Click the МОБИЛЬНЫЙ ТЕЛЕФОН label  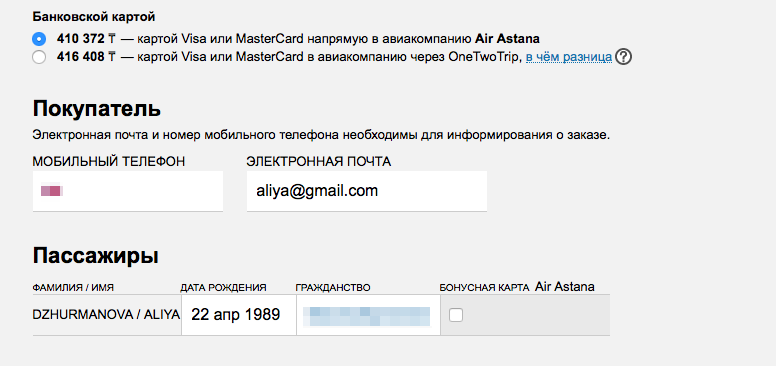(109, 162)
